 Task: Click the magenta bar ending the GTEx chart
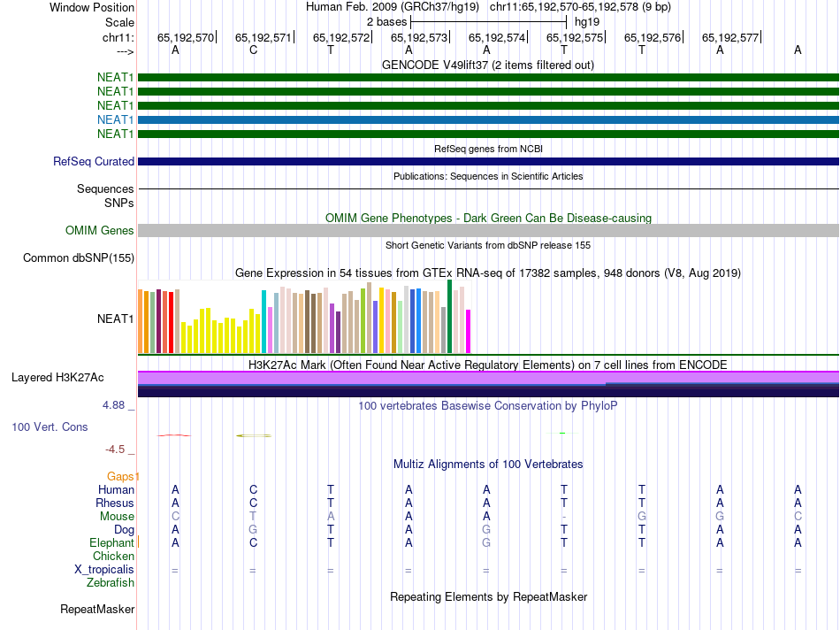(x=469, y=331)
